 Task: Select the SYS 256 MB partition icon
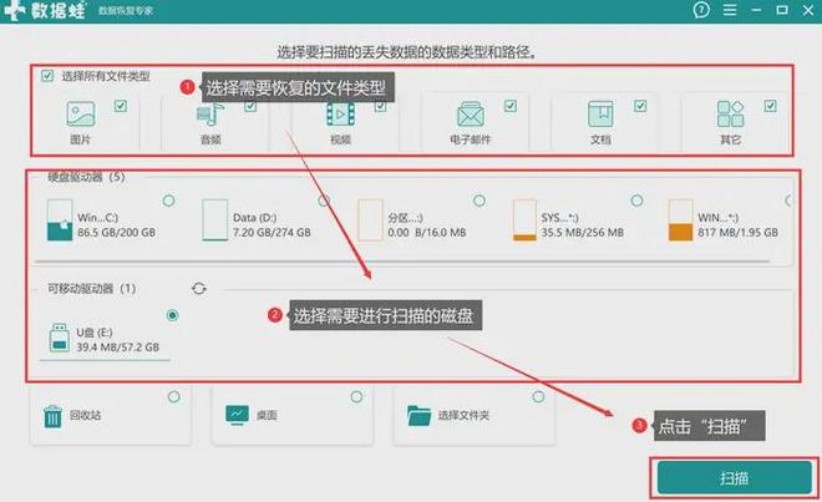click(x=525, y=220)
